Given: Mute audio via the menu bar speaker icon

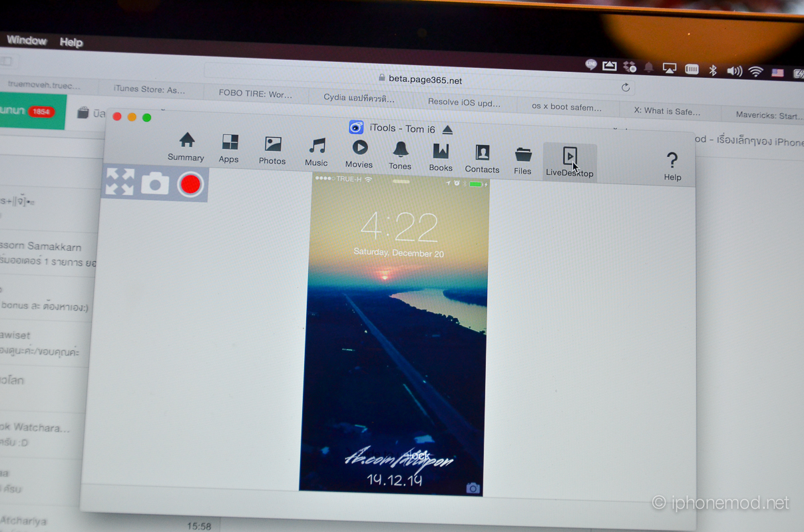Looking at the screenshot, I should click(733, 69).
